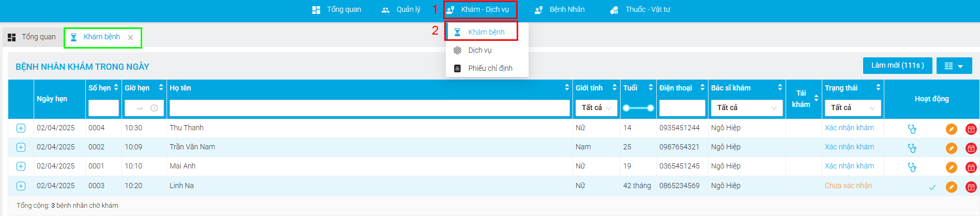The height and width of the screenshot is (216, 980).
Task: Close the Khám bệnh tab
Action: pyautogui.click(x=130, y=37)
